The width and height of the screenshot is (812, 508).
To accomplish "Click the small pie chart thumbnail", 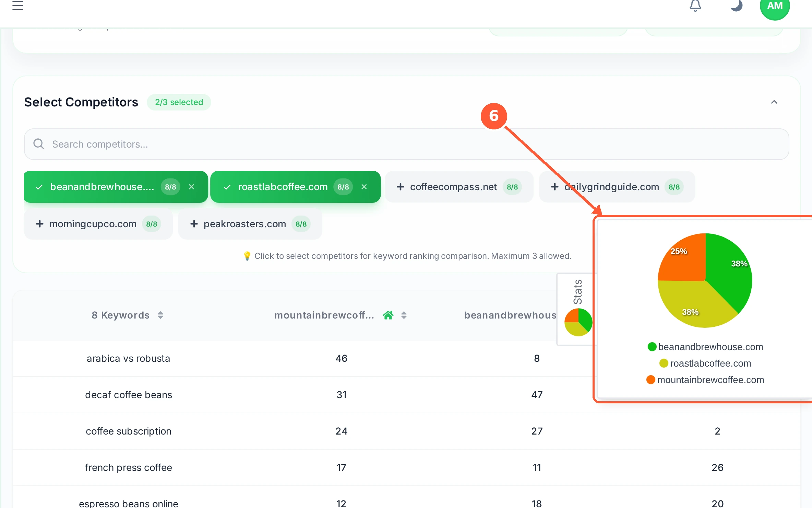I will [578, 322].
